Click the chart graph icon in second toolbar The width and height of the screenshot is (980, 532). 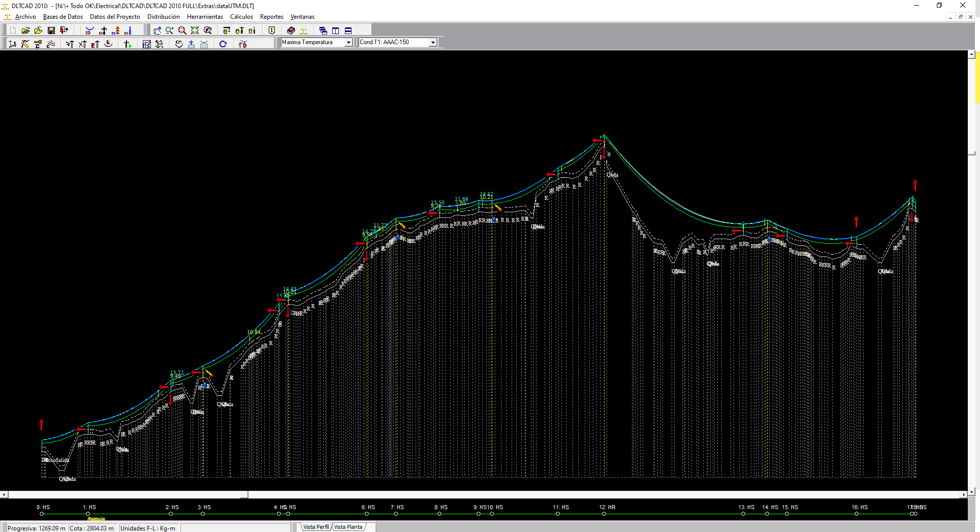click(x=146, y=44)
